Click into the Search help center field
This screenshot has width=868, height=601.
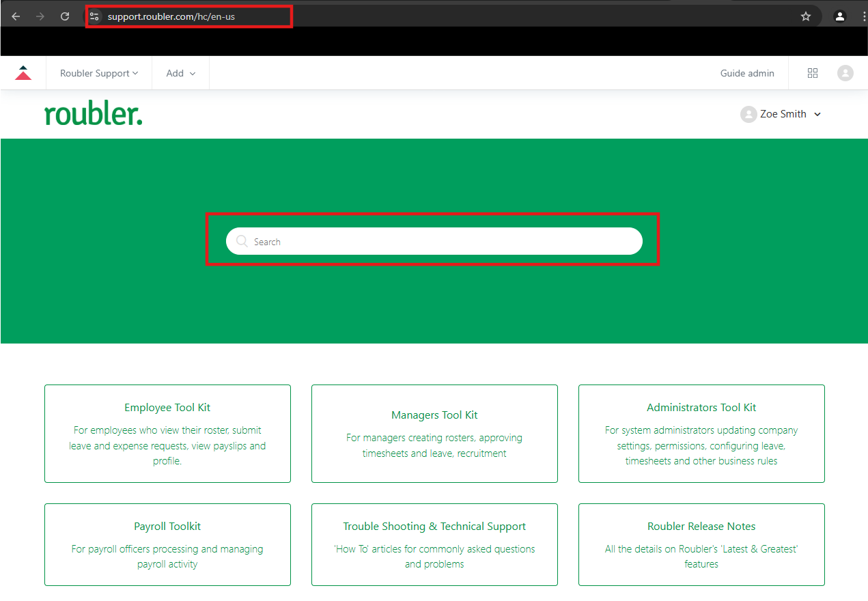tap(434, 241)
